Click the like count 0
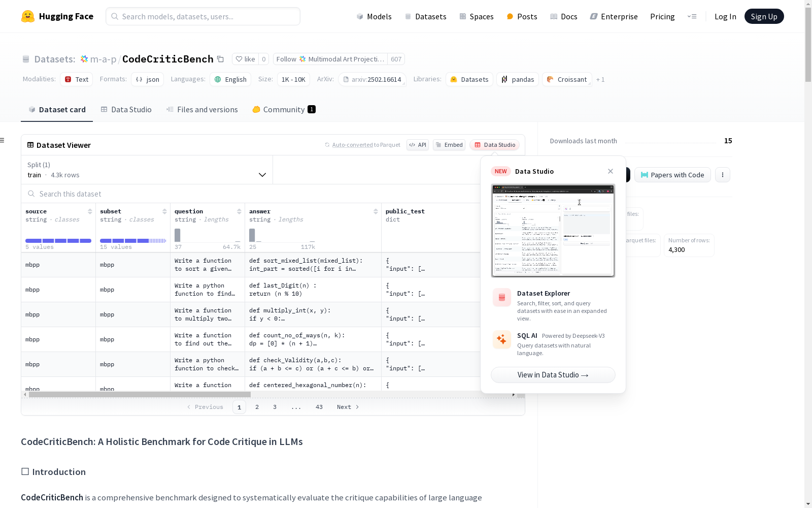Viewport: 812px width, 508px height. coord(264,59)
